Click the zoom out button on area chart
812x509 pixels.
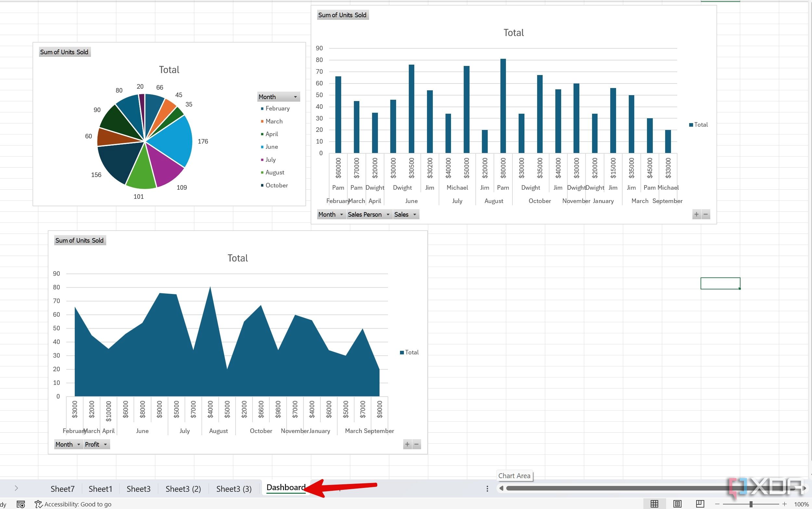[x=417, y=444]
